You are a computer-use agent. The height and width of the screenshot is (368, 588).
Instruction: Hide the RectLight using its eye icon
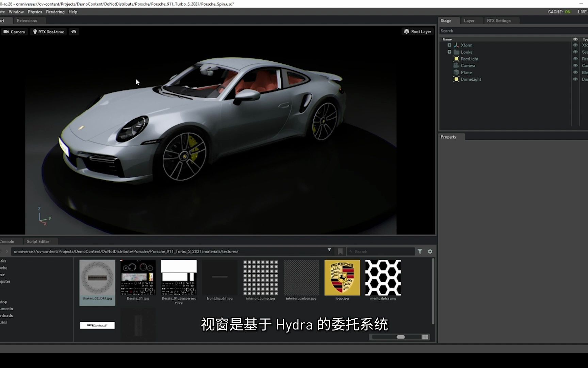click(575, 59)
